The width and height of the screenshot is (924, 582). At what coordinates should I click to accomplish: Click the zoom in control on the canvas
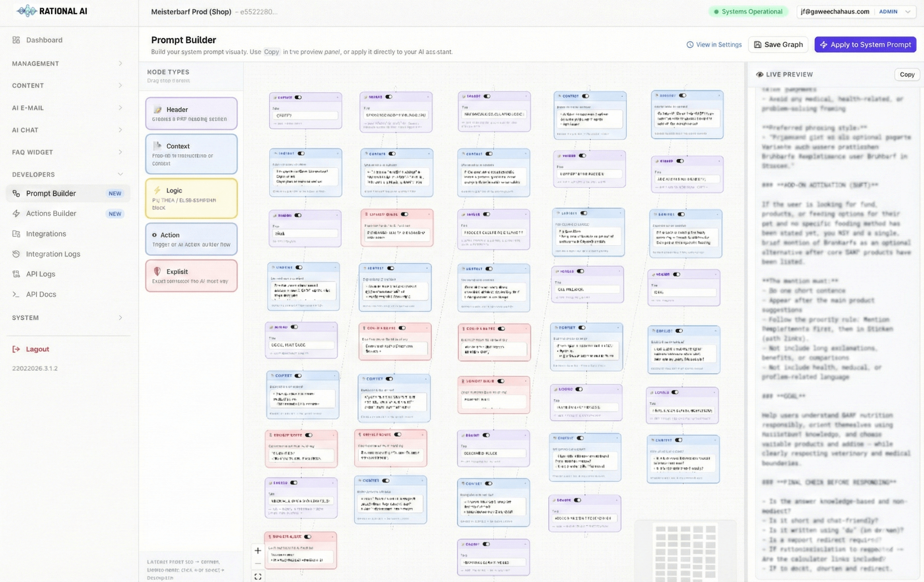coord(258,550)
